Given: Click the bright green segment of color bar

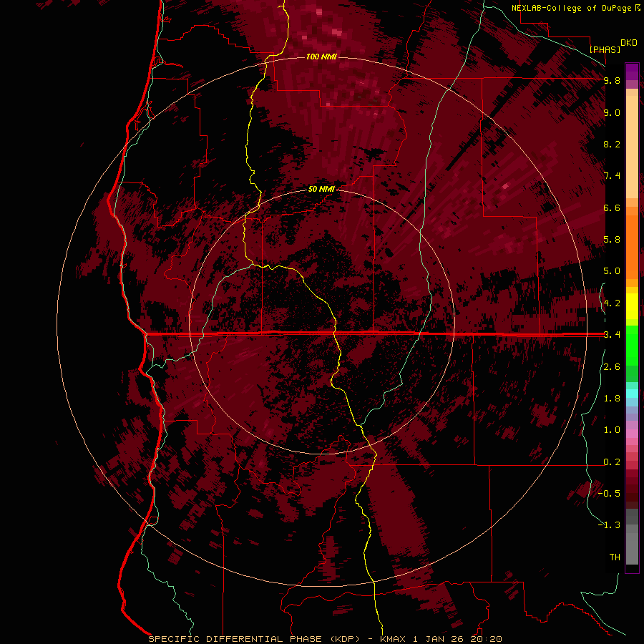Looking at the screenshot, I should (632, 345).
